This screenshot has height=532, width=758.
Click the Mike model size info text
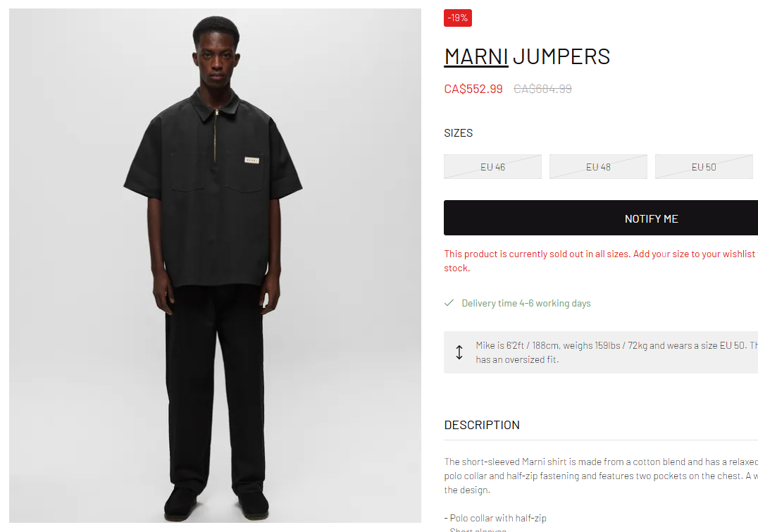[617, 352]
